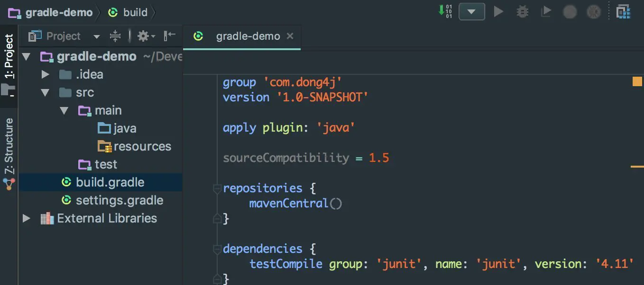Click the Run (play) toolbar icon

[498, 11]
